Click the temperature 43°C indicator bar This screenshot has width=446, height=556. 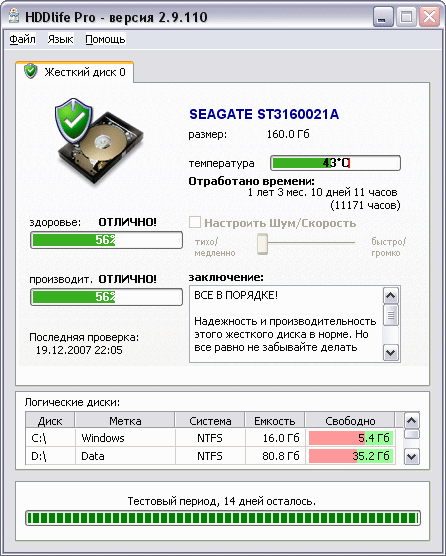(x=335, y=163)
